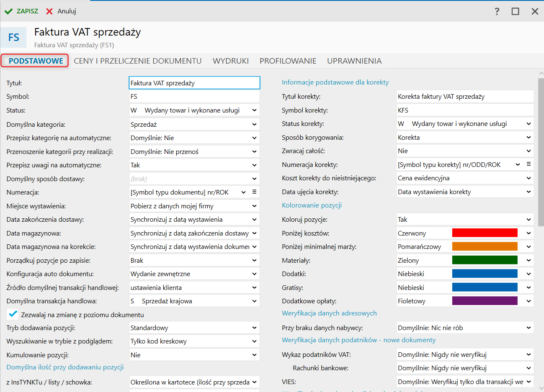Screen dimensions: 544x392
Task: Switch to CENY I PRZELICZENIE DOKUMENTU tab
Action: (138, 61)
